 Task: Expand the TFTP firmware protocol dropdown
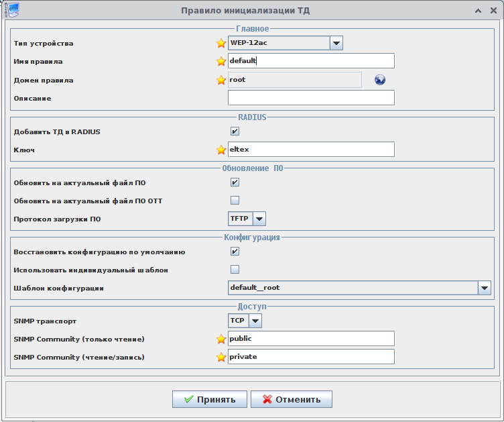click(x=259, y=219)
